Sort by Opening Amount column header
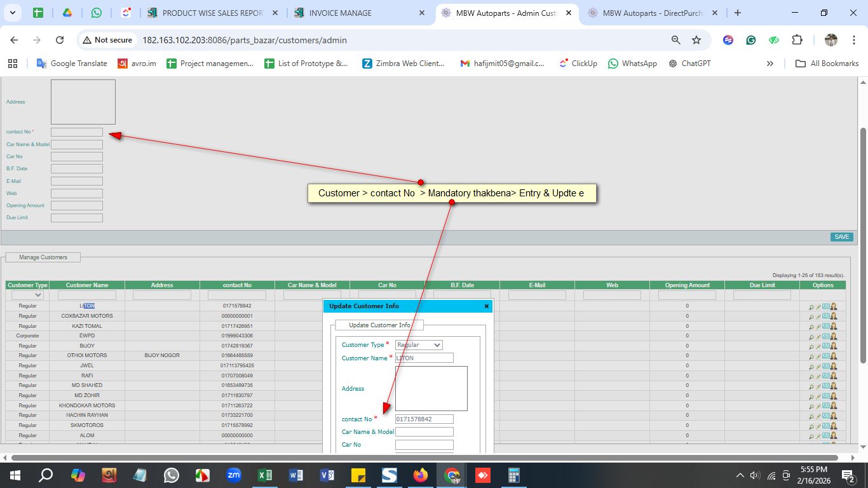 687,285
